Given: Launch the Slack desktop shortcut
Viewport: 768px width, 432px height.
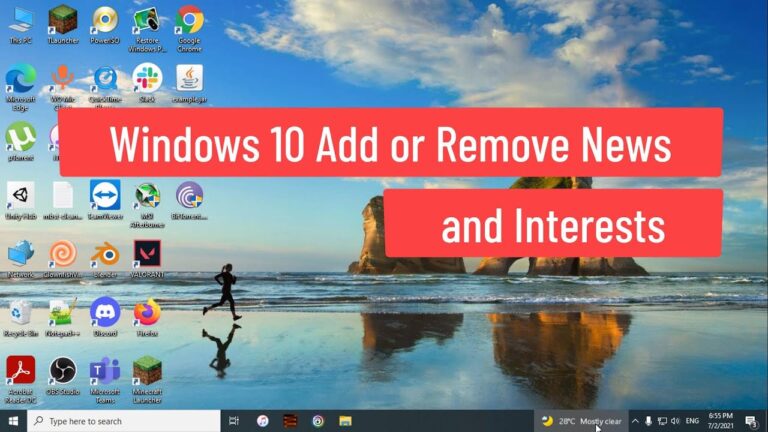Looking at the screenshot, I should (x=147, y=78).
